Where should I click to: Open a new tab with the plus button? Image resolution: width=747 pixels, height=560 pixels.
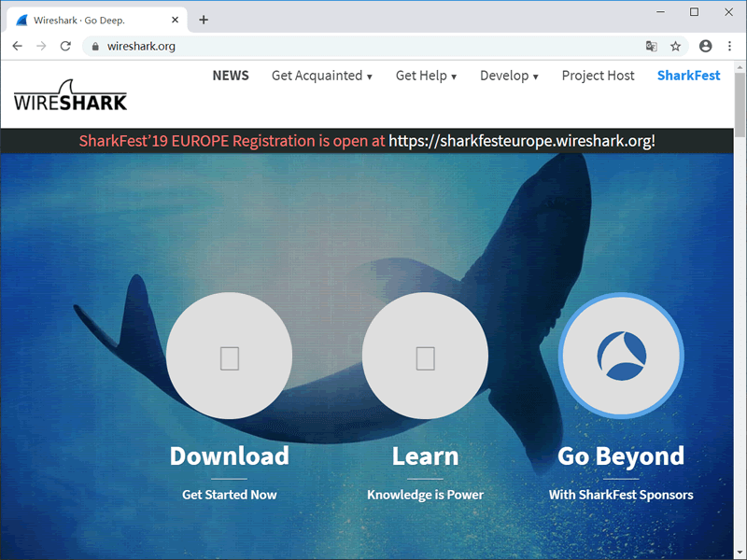click(x=204, y=20)
